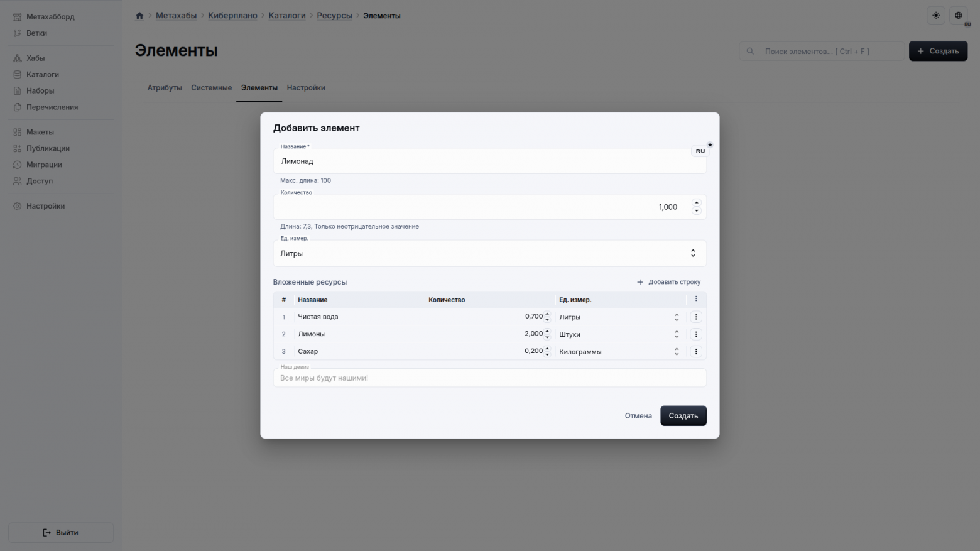Open Каталоги in the sidebar
Screen dimensions: 980x551
43,75
